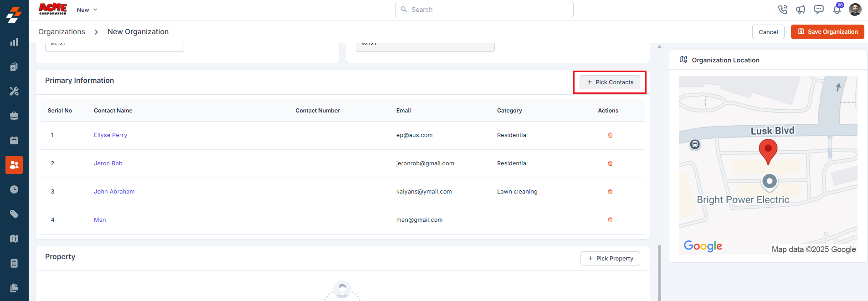Open the chat messages icon

819,10
